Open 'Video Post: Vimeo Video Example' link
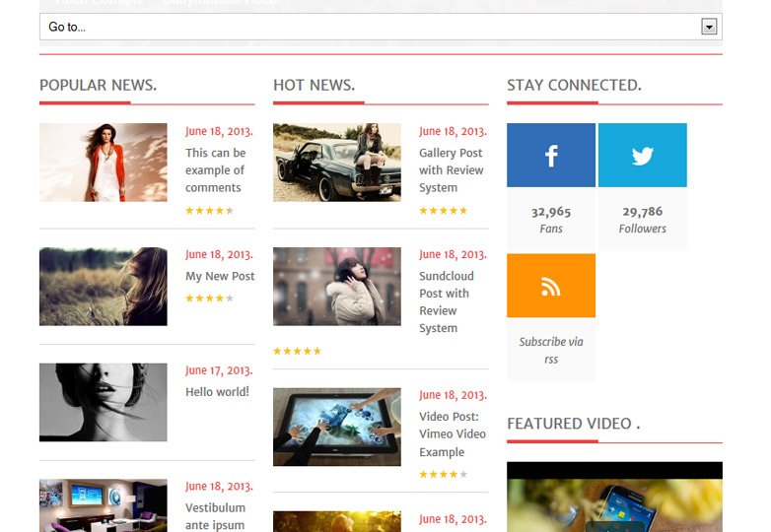The height and width of the screenshot is (532, 771). (x=453, y=434)
